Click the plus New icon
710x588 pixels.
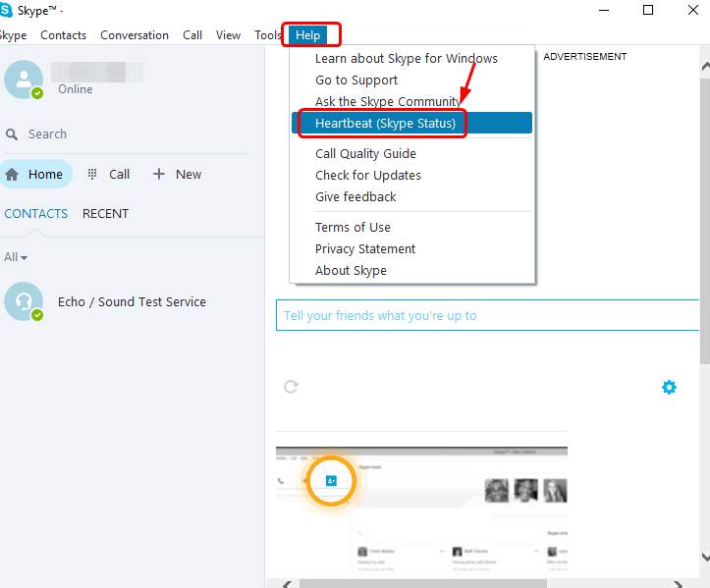click(159, 174)
